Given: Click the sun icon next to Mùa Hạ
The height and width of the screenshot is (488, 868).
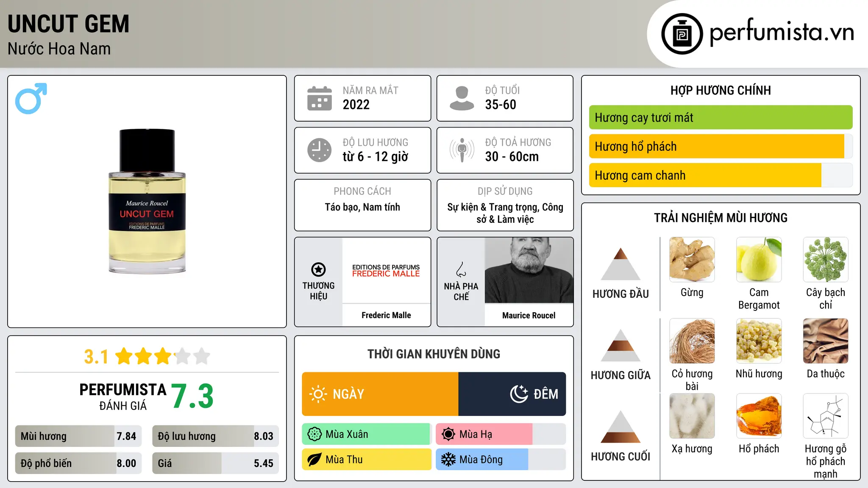Looking at the screenshot, I should point(448,434).
